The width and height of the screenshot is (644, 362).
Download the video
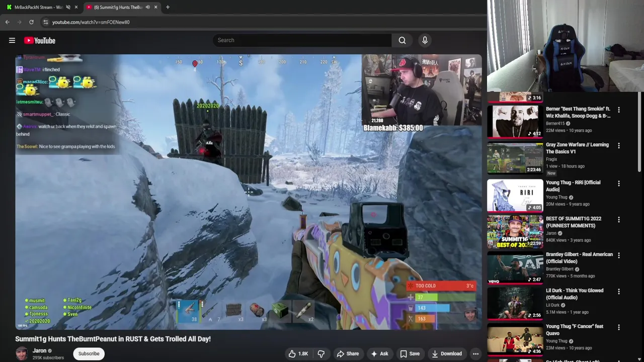447,354
